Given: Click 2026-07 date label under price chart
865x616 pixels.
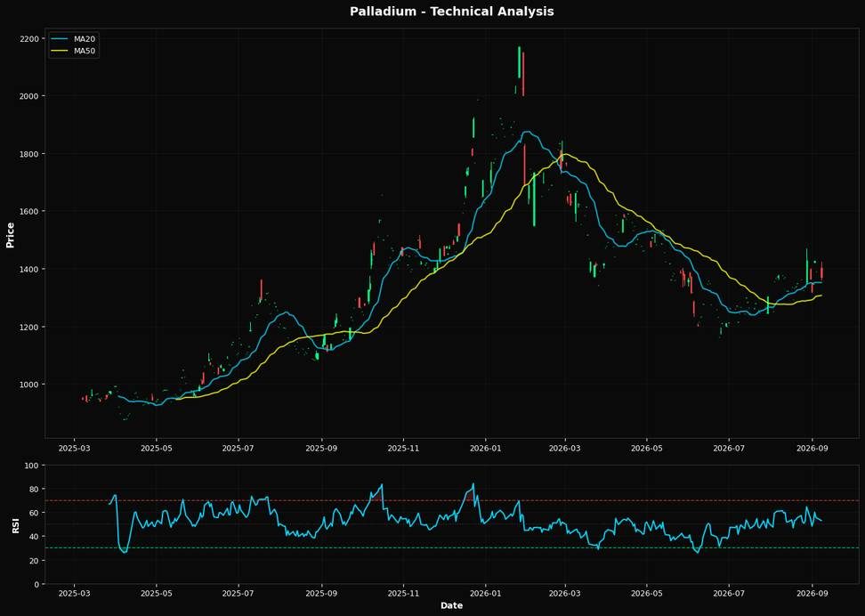Looking at the screenshot, I should click(729, 448).
